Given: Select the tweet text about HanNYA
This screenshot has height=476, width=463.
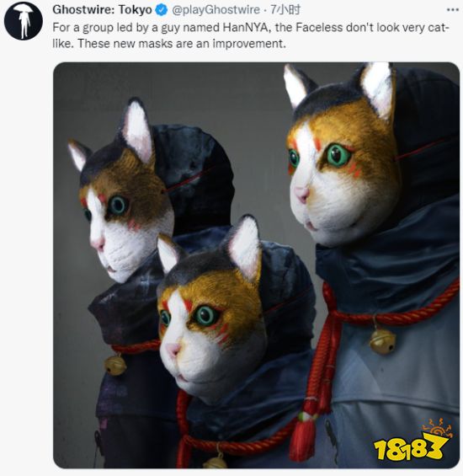Looking at the screenshot, I should 251,35.
